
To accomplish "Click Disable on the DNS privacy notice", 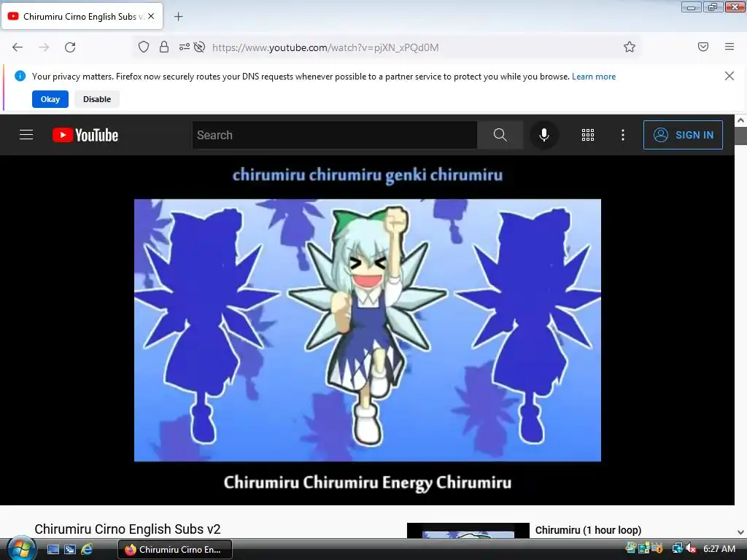I will tap(97, 99).
